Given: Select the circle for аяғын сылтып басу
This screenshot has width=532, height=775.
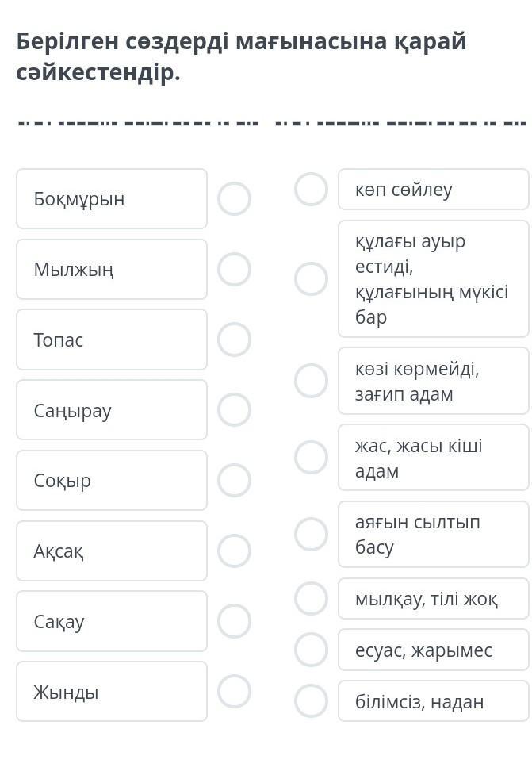Looking at the screenshot, I should click(x=311, y=535).
